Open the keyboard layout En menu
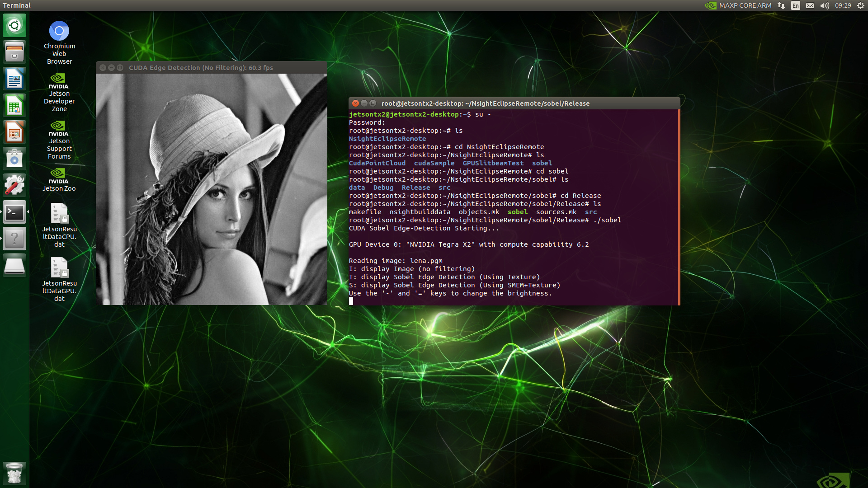Screen dimensions: 868x488 click(x=795, y=5)
